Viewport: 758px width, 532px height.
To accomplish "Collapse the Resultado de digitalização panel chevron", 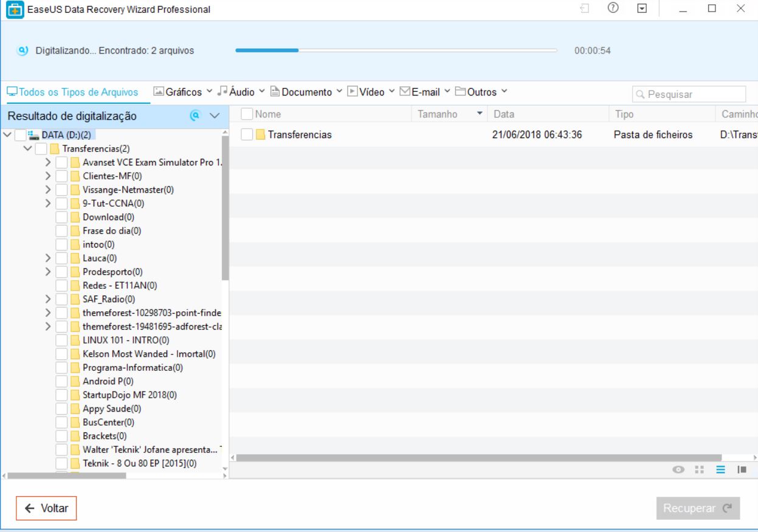I will (214, 116).
